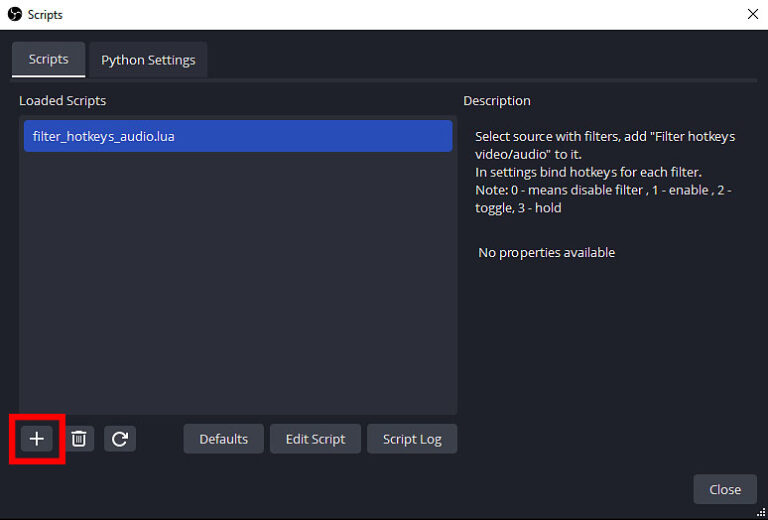Add a new script with the plus icon

pos(37,439)
